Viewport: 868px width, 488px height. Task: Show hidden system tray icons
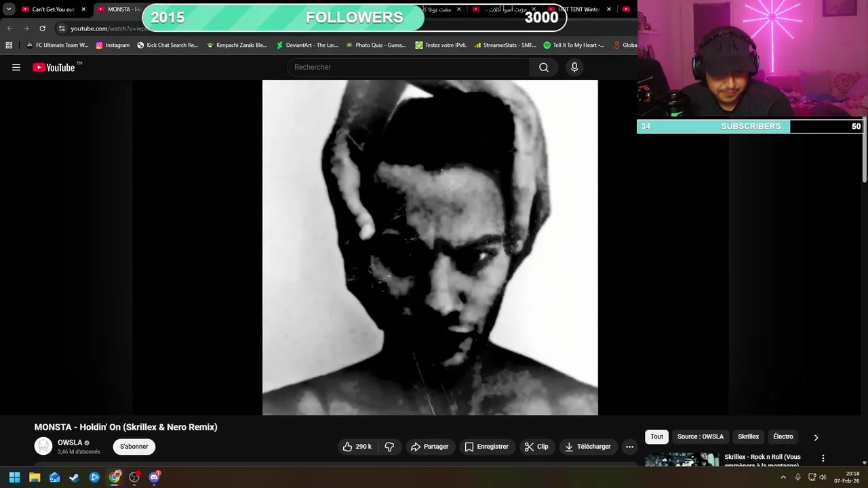point(783,477)
